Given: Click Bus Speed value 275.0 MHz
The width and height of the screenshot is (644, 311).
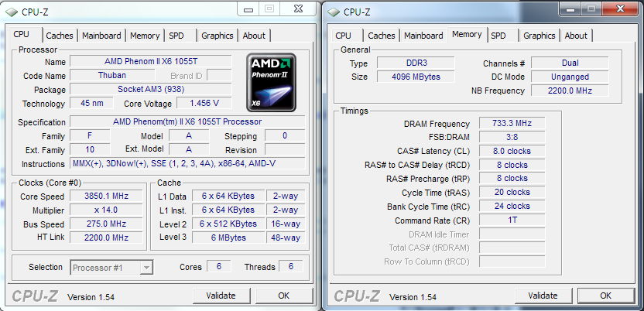Looking at the screenshot, I should [x=106, y=224].
